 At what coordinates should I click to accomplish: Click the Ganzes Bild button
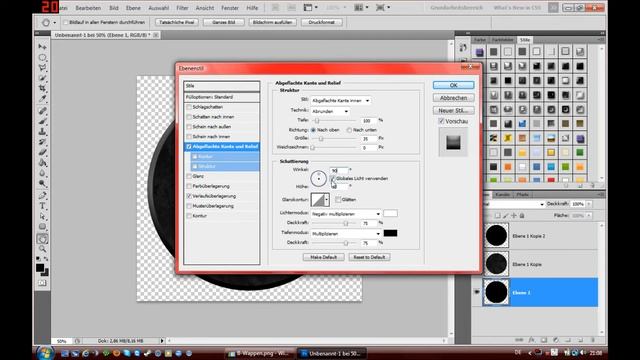click(x=224, y=22)
